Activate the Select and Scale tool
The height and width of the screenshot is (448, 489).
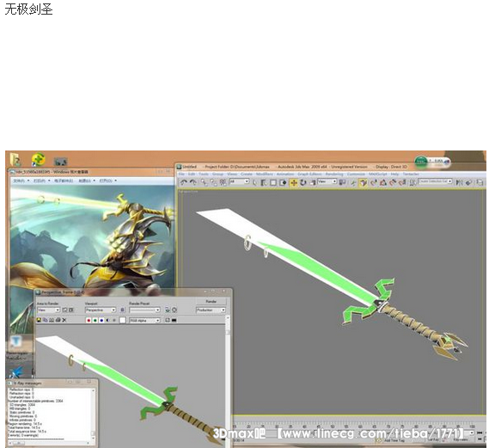[313, 182]
